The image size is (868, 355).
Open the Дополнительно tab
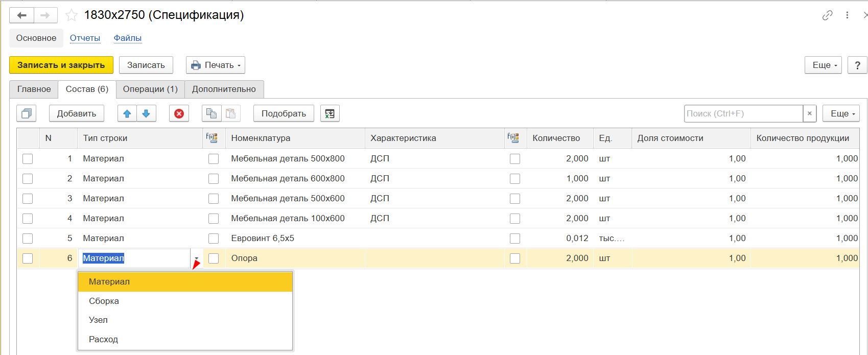224,89
